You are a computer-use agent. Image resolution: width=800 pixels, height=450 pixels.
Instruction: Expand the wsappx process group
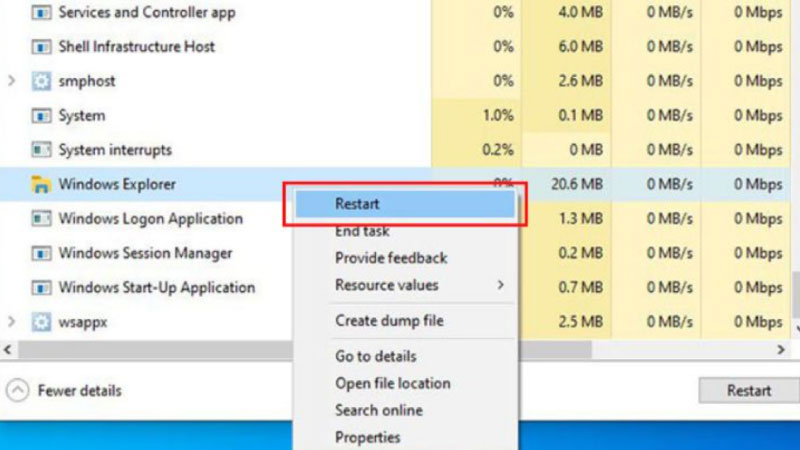click(11, 322)
